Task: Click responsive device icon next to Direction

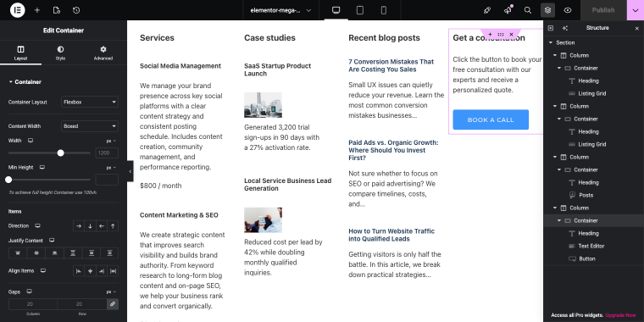Action: [x=38, y=226]
